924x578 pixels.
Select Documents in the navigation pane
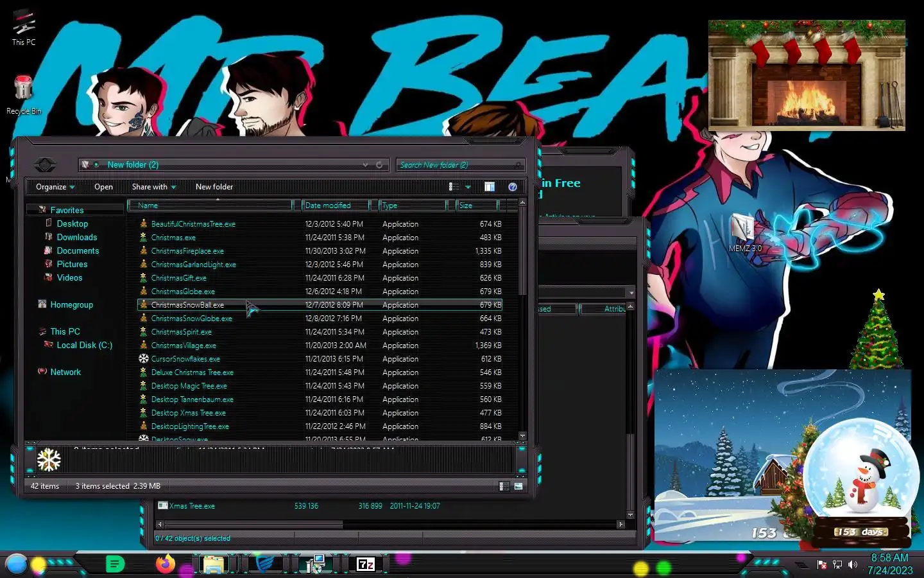(78, 250)
